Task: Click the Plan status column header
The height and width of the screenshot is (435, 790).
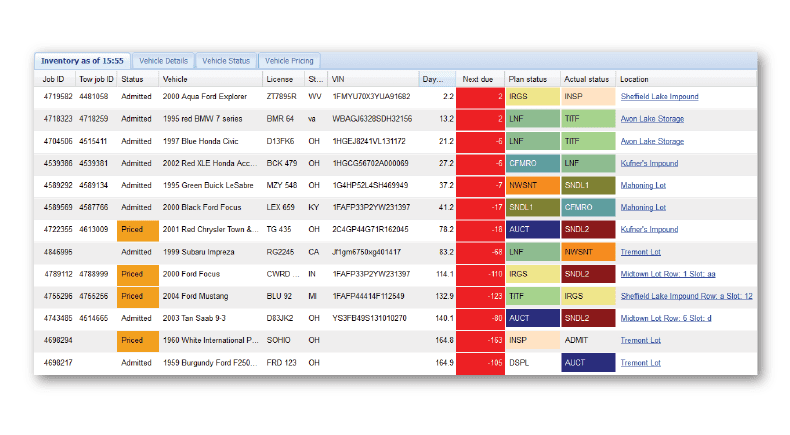Action: 527,79
